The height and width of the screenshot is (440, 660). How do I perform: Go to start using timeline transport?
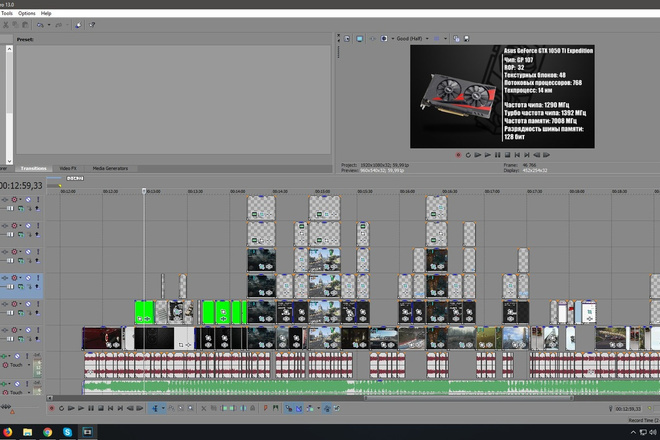(x=110, y=408)
